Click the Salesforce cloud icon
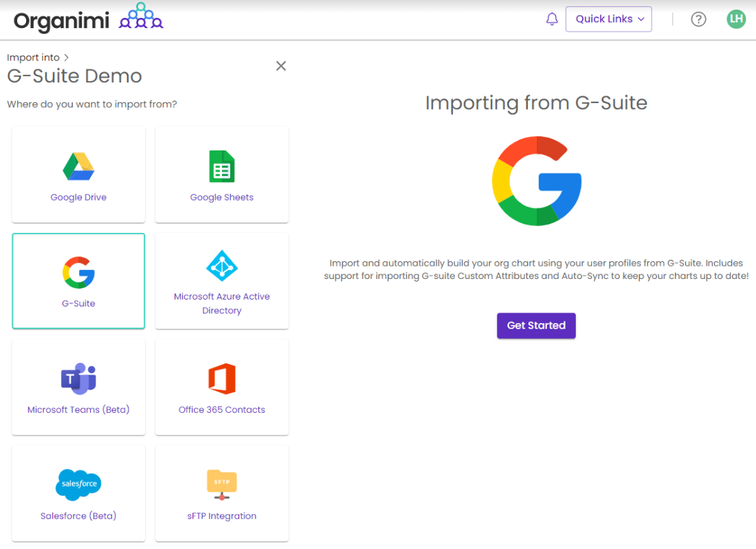Image resolution: width=756 pixels, height=549 pixels. click(78, 484)
